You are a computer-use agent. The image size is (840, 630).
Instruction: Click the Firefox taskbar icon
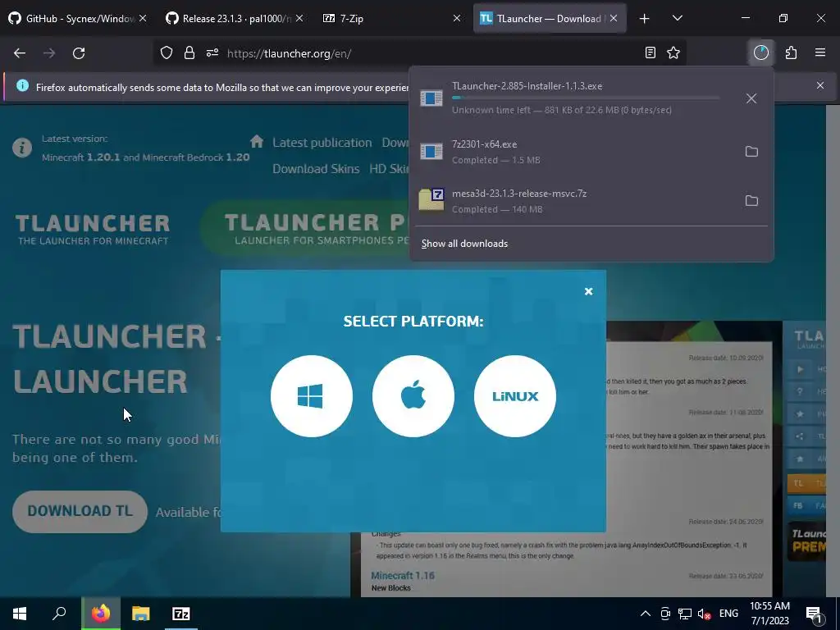tap(101, 614)
